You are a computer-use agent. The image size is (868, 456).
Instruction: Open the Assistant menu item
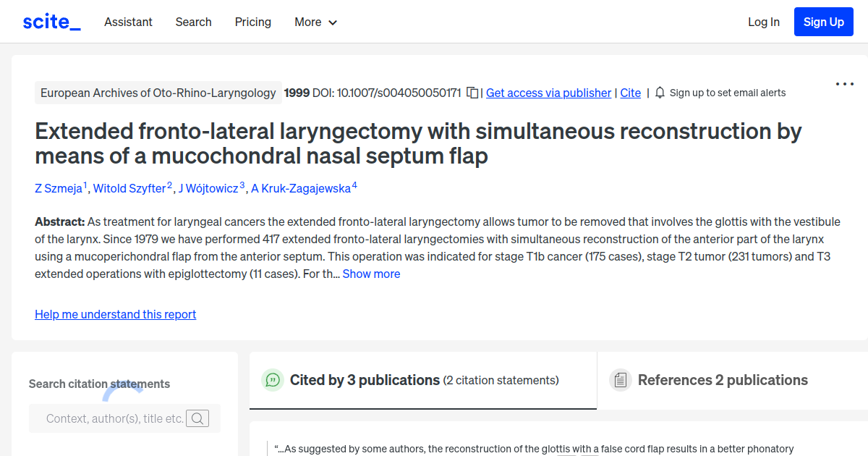point(128,22)
